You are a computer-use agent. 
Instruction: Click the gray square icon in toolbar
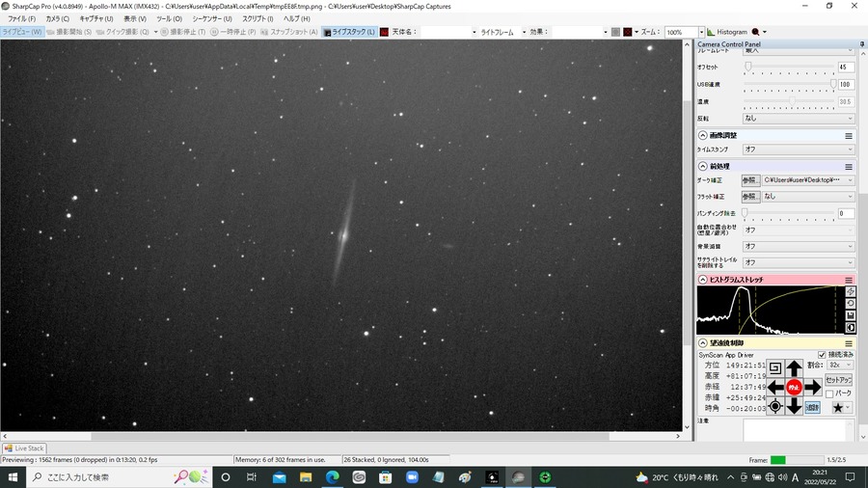[x=615, y=32]
